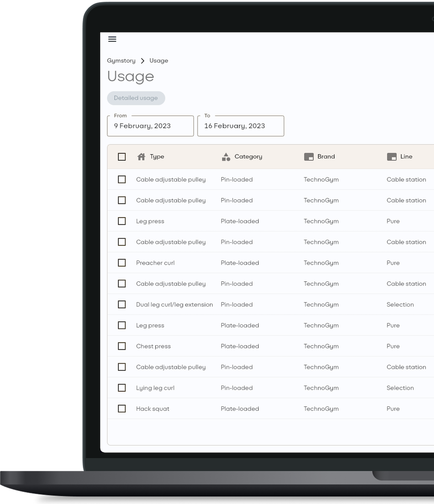Screen dimensions: 434x504
Task: Click Plate-loaded in the Hack squat row
Action: [x=240, y=409]
